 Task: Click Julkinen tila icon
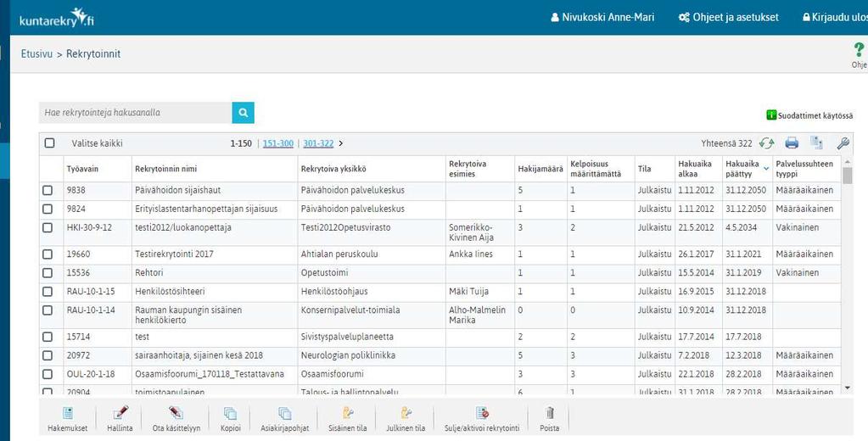coord(406,420)
